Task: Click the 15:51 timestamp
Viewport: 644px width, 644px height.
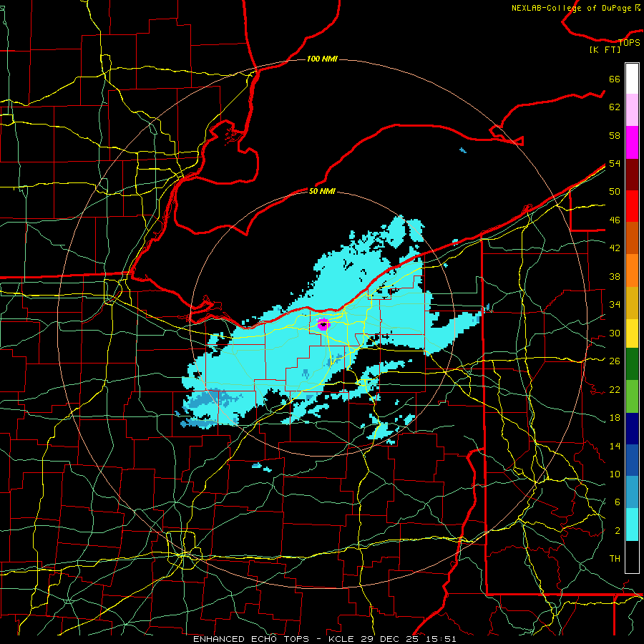Action: point(441,639)
